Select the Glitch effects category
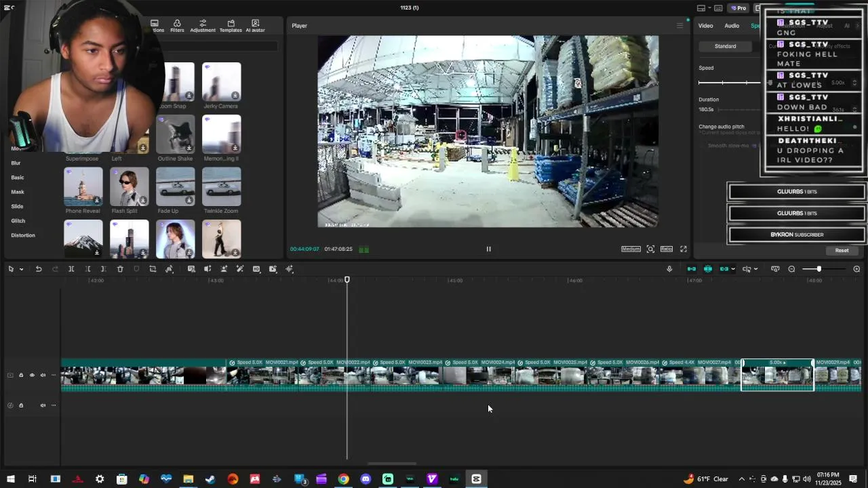Viewport: 868px width, 488px height. [x=18, y=221]
